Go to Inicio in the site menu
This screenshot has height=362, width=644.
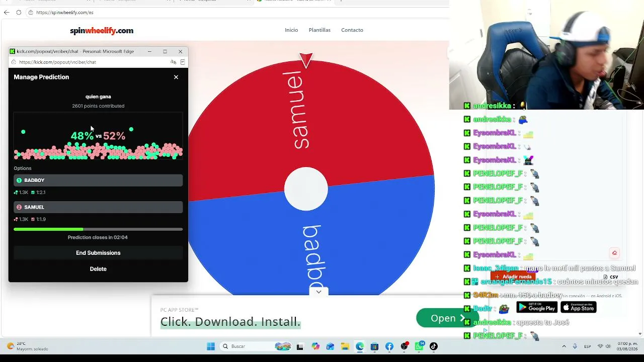pos(291,30)
